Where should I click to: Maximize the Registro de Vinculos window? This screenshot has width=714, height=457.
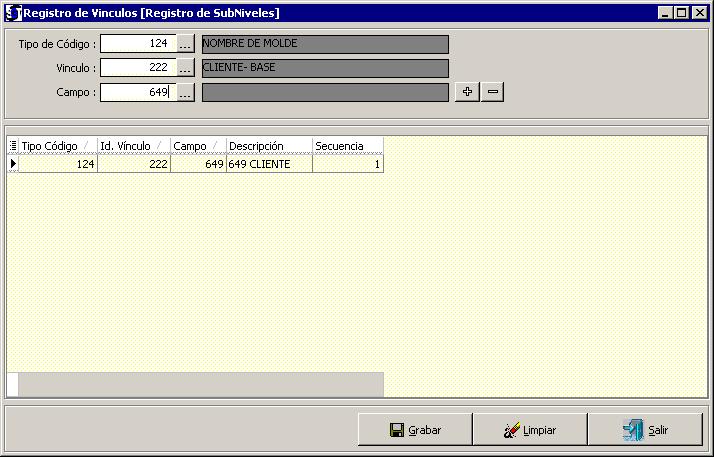point(682,13)
